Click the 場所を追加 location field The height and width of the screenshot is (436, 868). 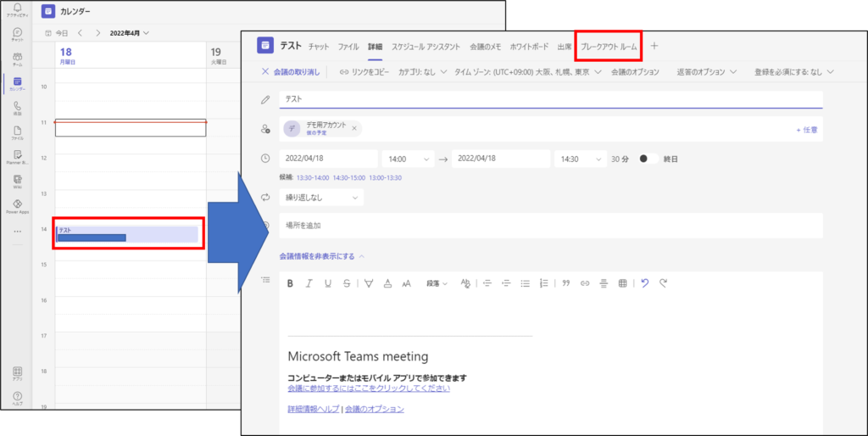[x=551, y=226]
